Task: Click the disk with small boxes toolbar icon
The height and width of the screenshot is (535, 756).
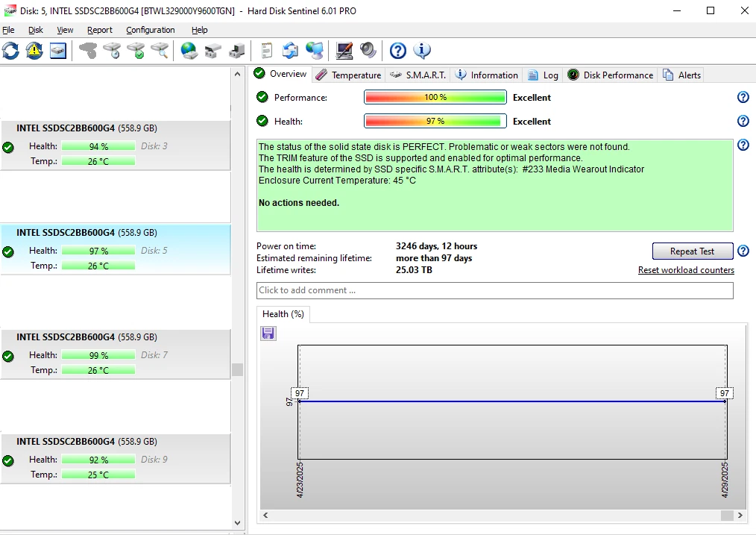Action: pos(212,51)
